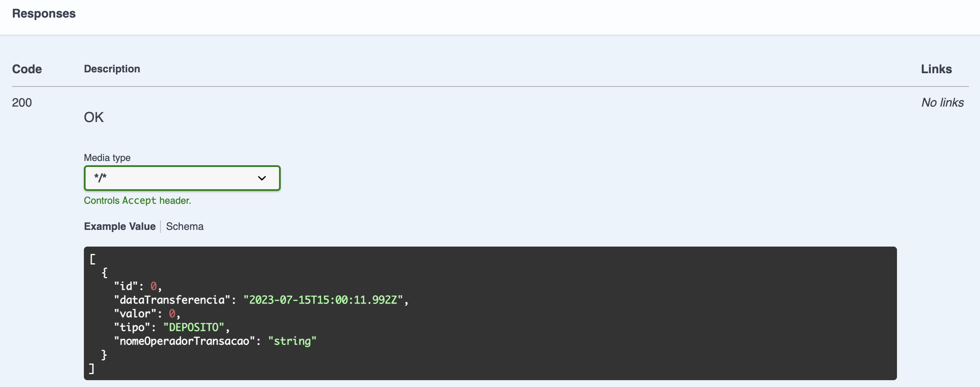Click the OK description text
Viewport: 980px width, 387px height.
pos(94,117)
